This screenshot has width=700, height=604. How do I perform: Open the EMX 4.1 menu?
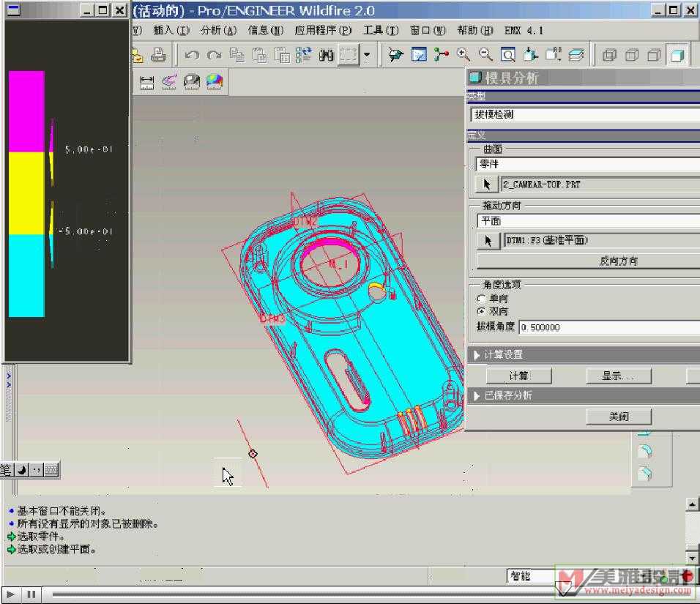524,30
